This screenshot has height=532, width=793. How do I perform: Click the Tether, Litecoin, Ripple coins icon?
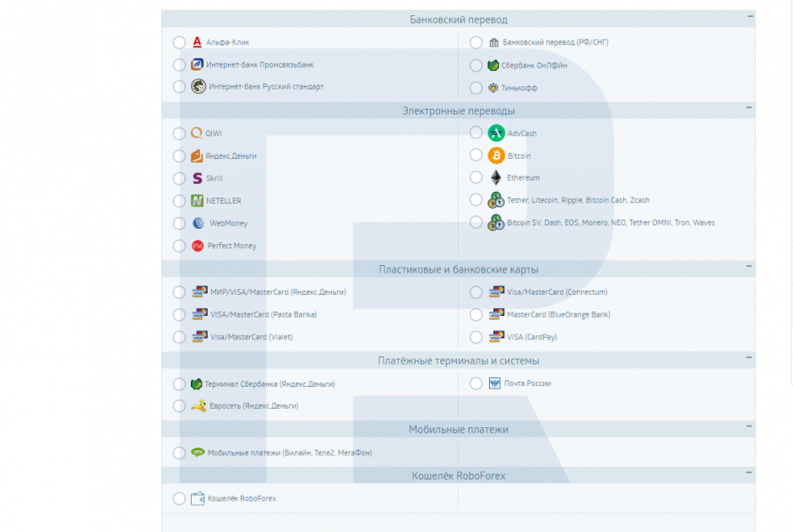click(496, 200)
